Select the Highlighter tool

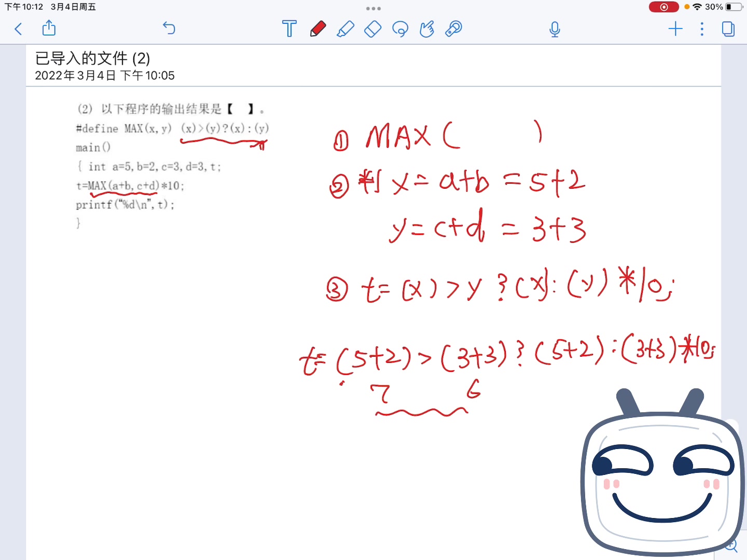click(345, 29)
